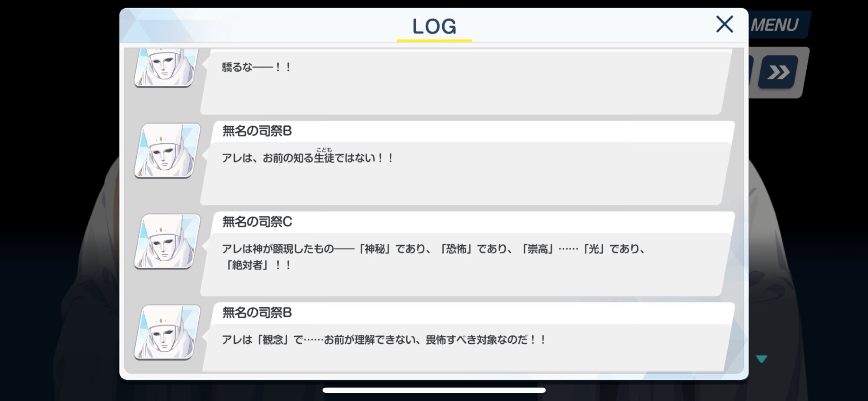Screen dimensions: 868x401
Task: Tap the double-arrow skip icon
Action: (x=778, y=72)
